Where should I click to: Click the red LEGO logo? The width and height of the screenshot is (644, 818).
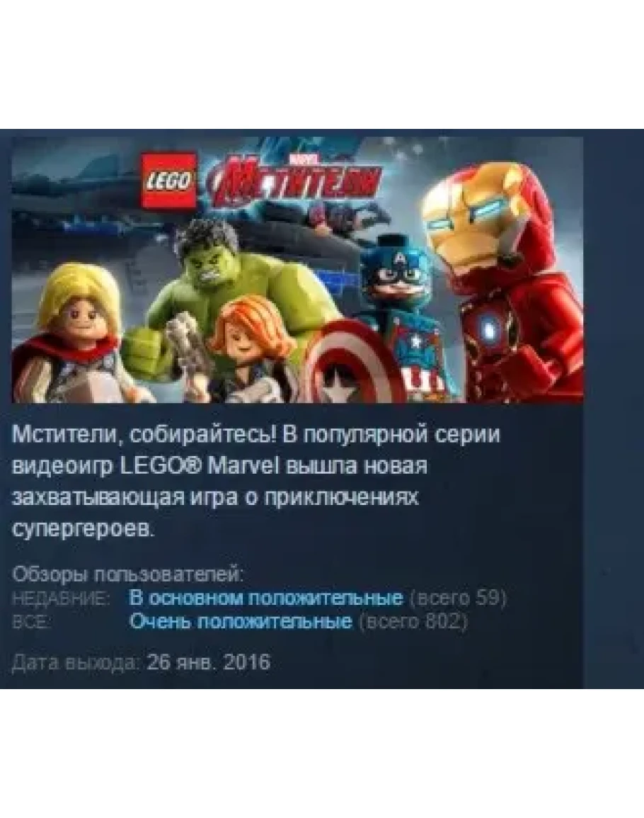point(168,181)
